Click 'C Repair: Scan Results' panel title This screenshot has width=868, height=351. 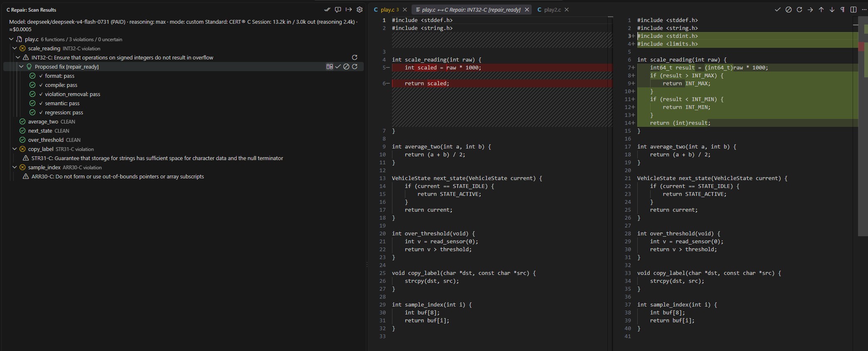click(31, 10)
